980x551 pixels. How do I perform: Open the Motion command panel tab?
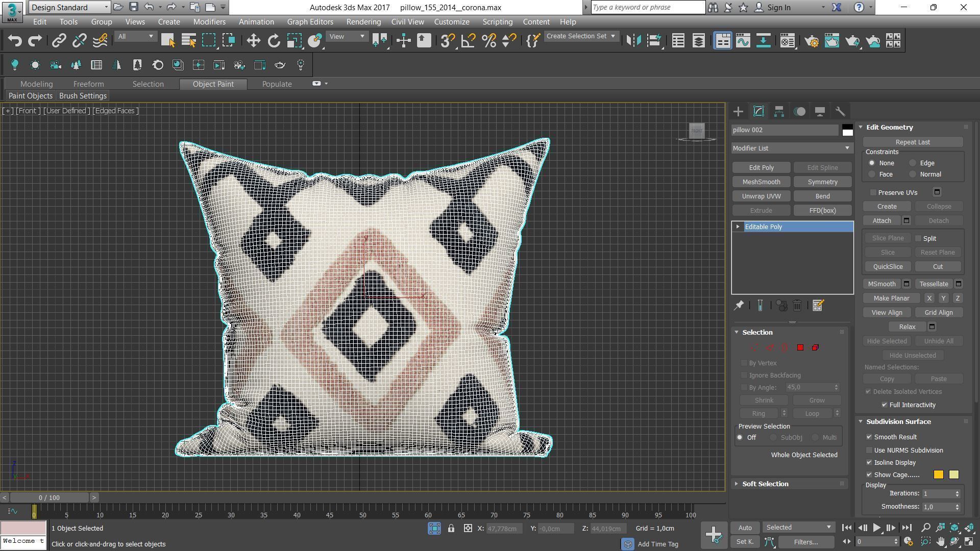pyautogui.click(x=800, y=111)
